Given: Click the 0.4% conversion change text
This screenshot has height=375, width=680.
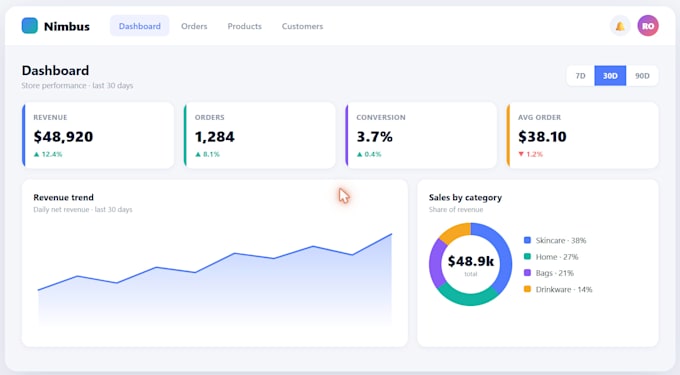Looking at the screenshot, I should tap(373, 154).
